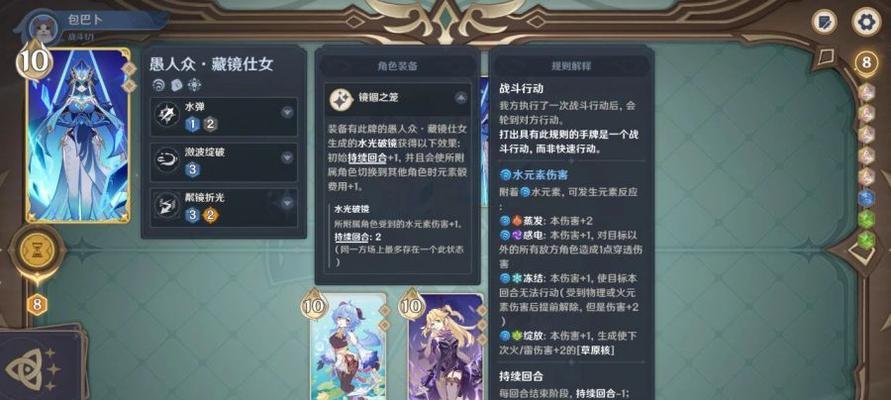Expand the 粼镜折光 skill description
Image resolution: width=891 pixels, height=400 pixels.
pyautogui.click(x=287, y=201)
